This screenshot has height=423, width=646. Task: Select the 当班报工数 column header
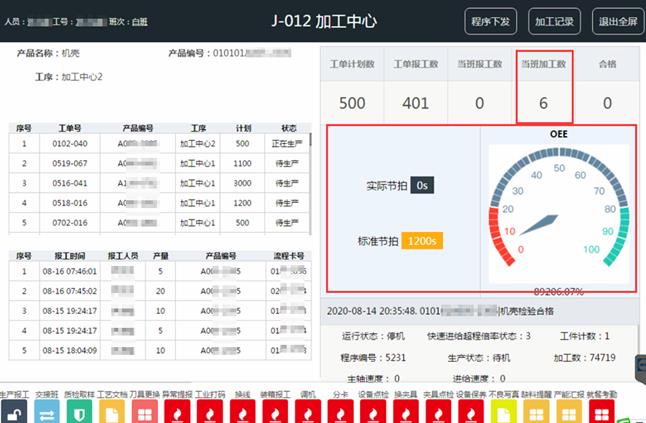coord(480,64)
